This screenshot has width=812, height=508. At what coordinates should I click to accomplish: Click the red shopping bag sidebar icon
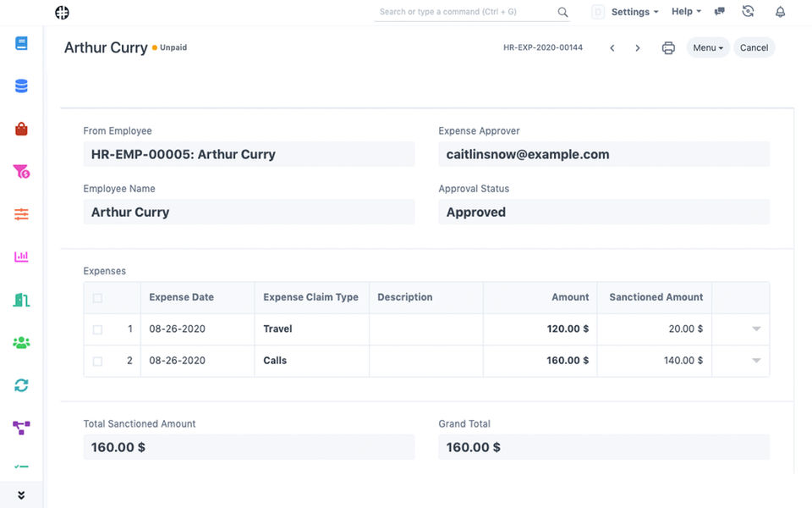click(x=21, y=129)
